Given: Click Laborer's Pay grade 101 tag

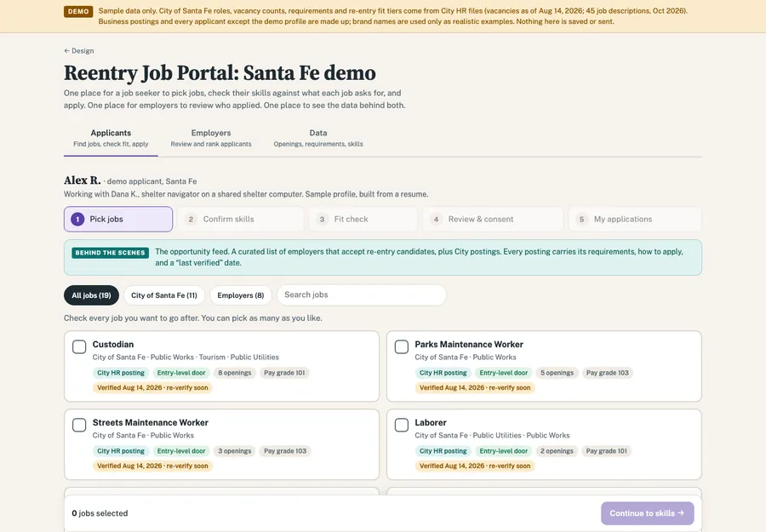Looking at the screenshot, I should [606, 451].
